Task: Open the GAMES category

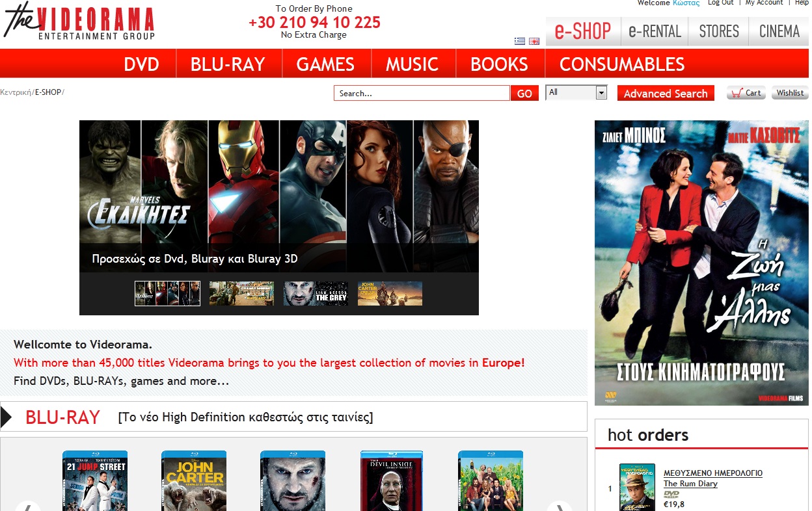Action: [325, 64]
